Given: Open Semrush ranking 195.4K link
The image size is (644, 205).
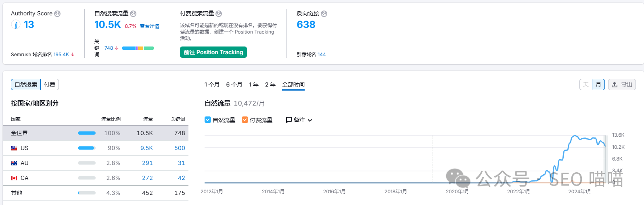Looking at the screenshot, I should pos(61,55).
